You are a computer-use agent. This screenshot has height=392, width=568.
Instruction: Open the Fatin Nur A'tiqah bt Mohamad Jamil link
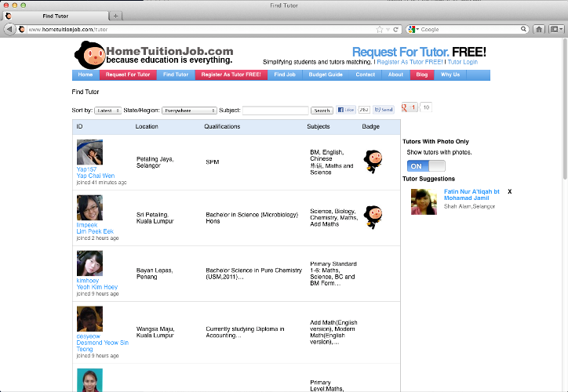[x=472, y=194]
